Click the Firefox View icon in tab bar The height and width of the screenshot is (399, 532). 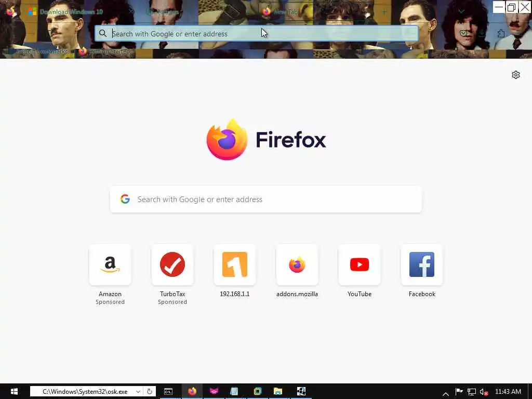coord(10,12)
